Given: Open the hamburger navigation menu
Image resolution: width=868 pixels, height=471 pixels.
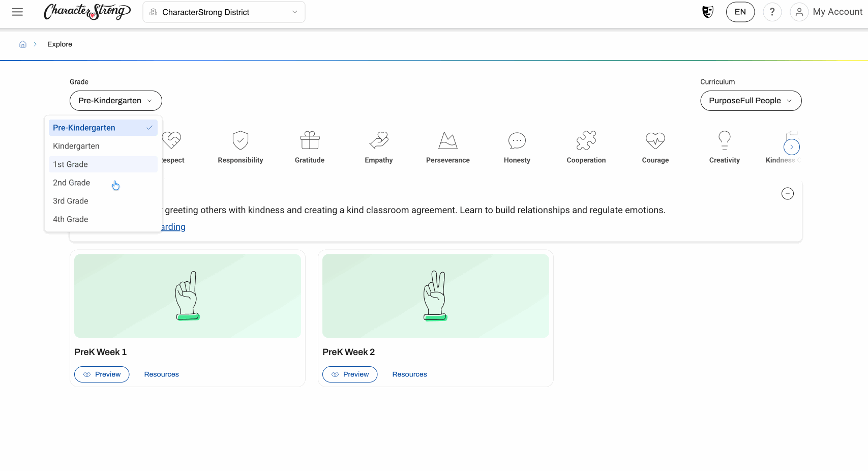Looking at the screenshot, I should tap(17, 12).
